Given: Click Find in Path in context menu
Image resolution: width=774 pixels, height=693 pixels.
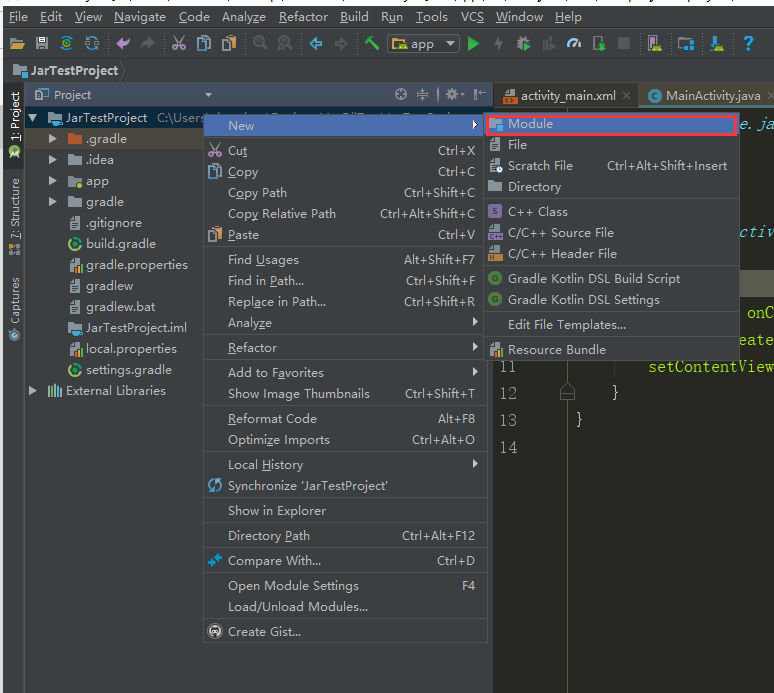Looking at the screenshot, I should click(x=345, y=280).
